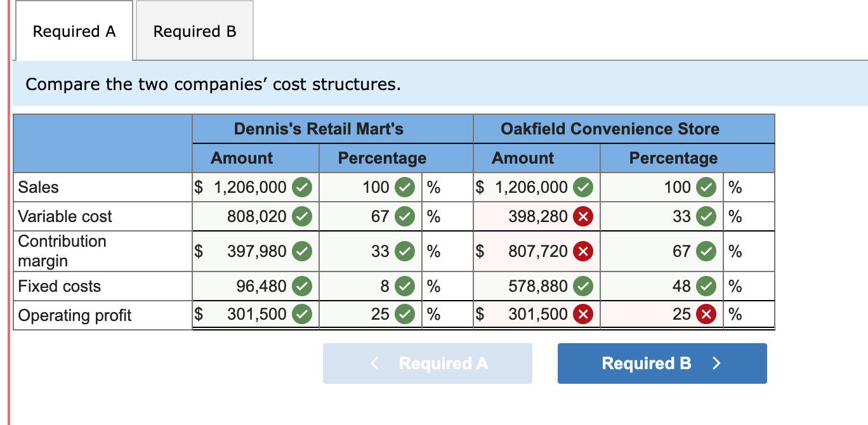Click the blue Required B next button

tap(662, 363)
